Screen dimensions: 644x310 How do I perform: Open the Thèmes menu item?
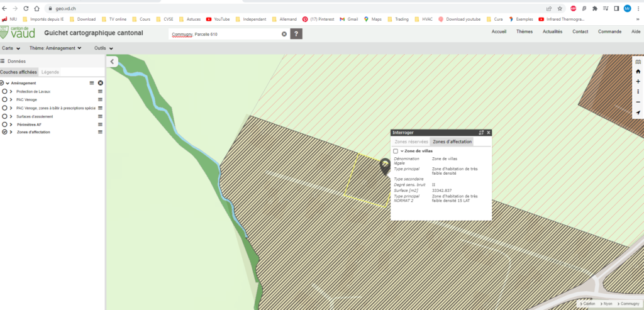click(x=525, y=31)
